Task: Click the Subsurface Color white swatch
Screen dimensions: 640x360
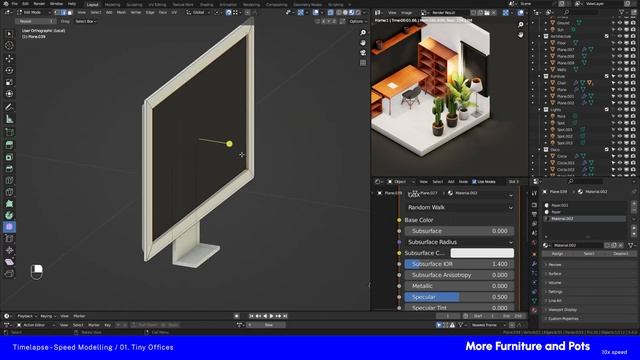Action: [x=482, y=253]
